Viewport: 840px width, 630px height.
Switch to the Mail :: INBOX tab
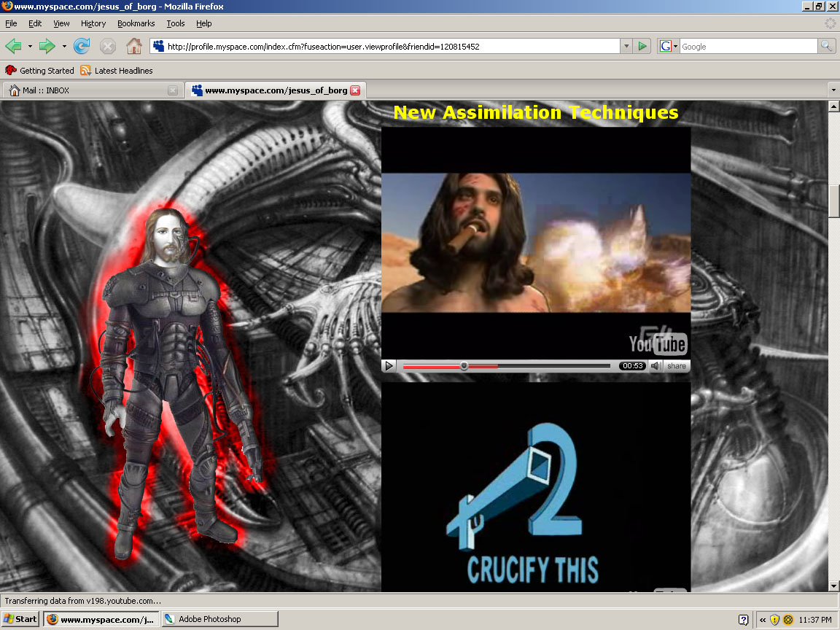pyautogui.click(x=93, y=90)
